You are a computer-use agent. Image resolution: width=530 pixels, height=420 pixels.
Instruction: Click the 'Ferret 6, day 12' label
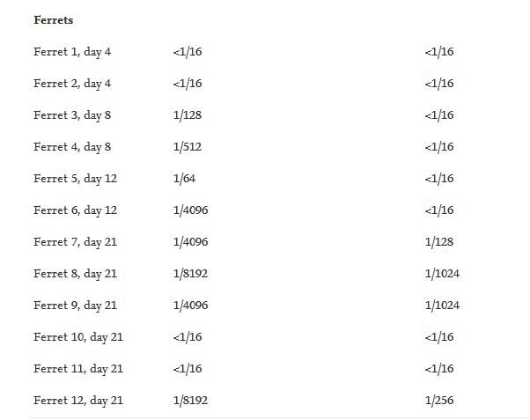click(75, 210)
